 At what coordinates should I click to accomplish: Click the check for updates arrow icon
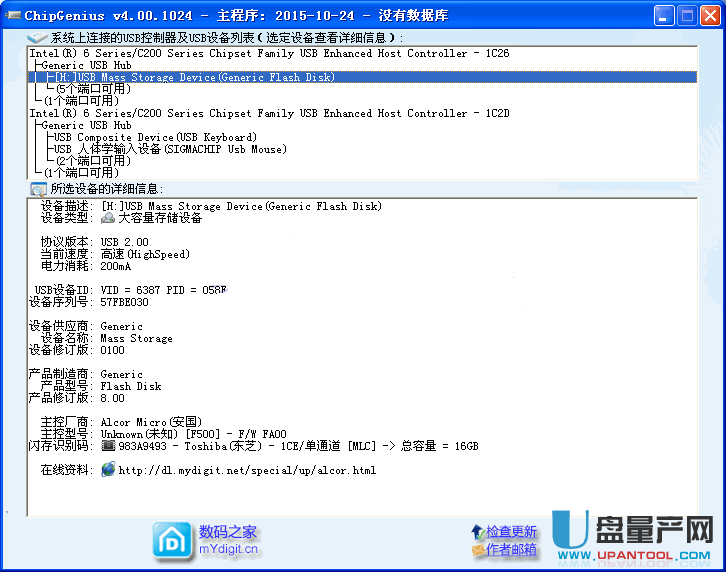coord(478,532)
